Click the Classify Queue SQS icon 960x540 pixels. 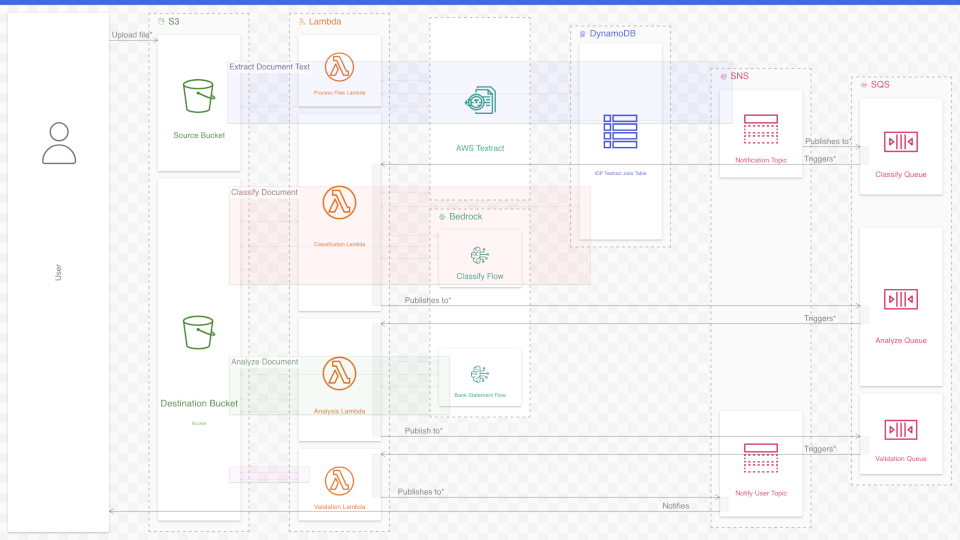tap(901, 142)
